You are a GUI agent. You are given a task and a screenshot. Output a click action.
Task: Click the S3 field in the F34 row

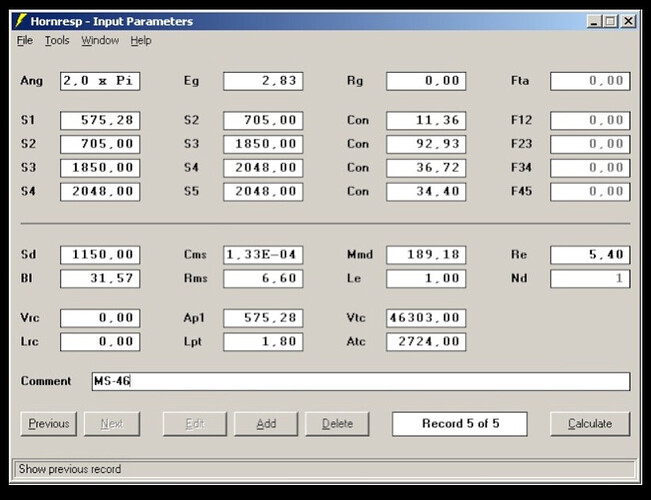[100, 168]
